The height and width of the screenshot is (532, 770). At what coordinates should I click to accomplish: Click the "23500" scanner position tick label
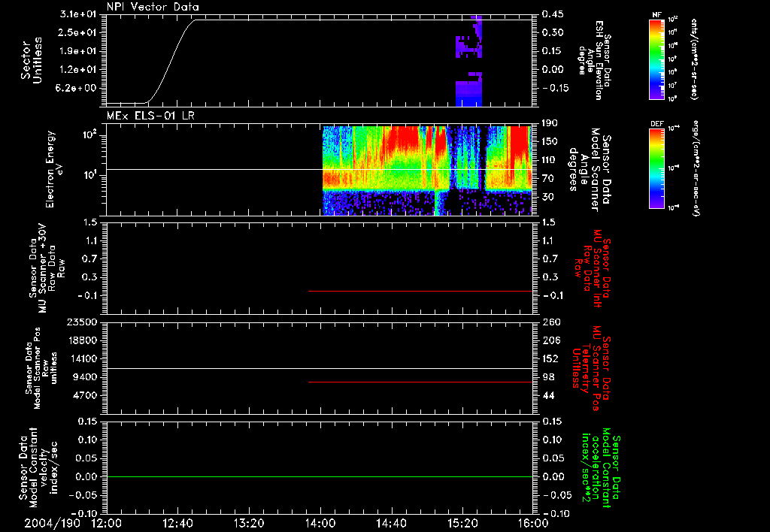[81, 322]
